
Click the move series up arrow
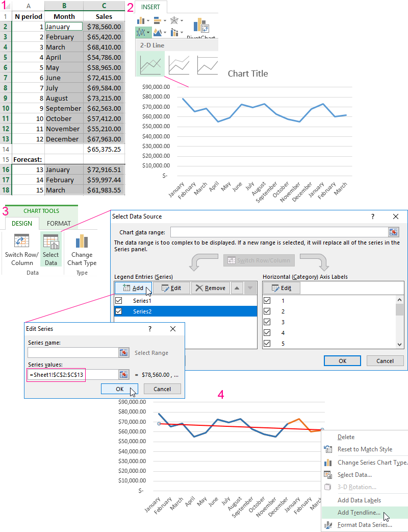237,288
